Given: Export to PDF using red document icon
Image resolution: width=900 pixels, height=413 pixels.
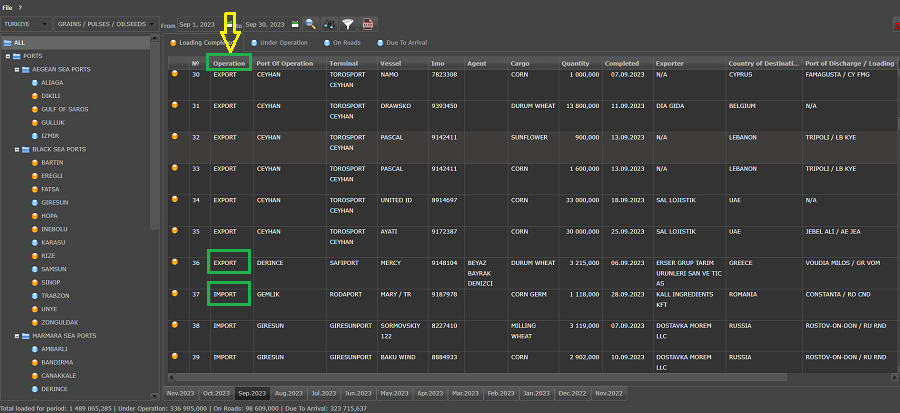Looking at the screenshot, I should pos(367,24).
